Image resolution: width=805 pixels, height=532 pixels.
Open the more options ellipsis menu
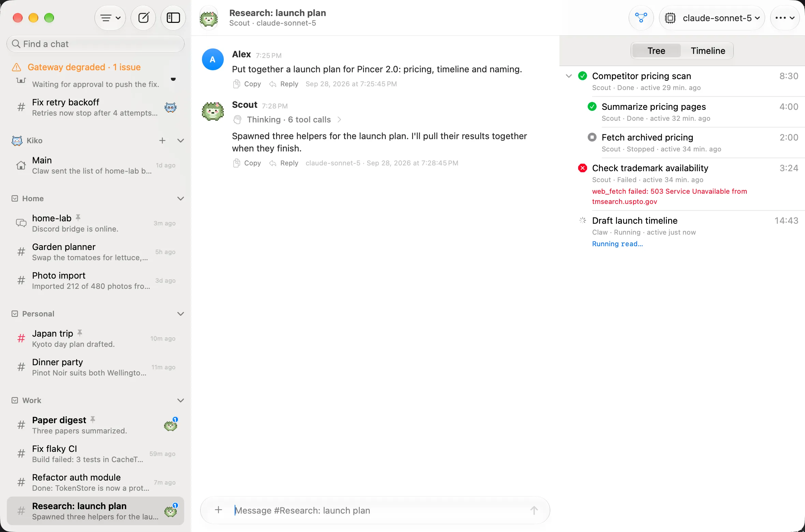pos(785,18)
